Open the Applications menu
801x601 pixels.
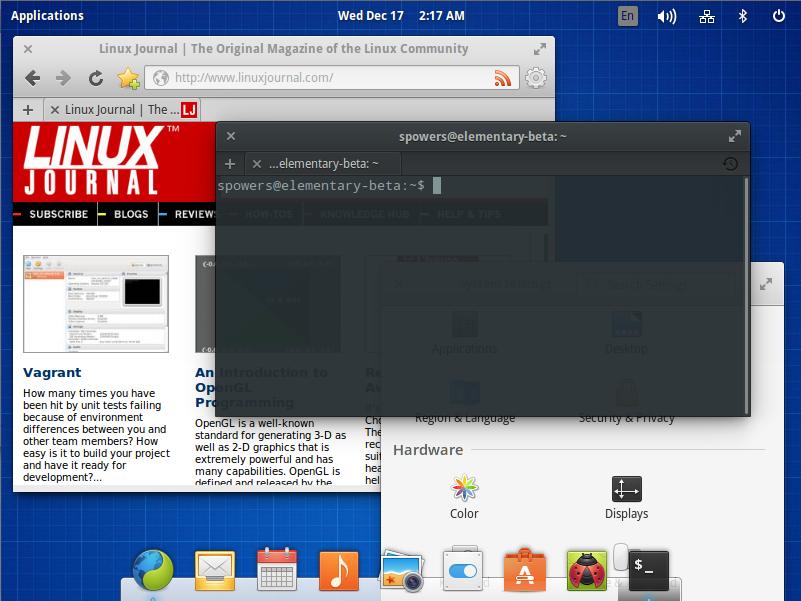click(x=48, y=15)
